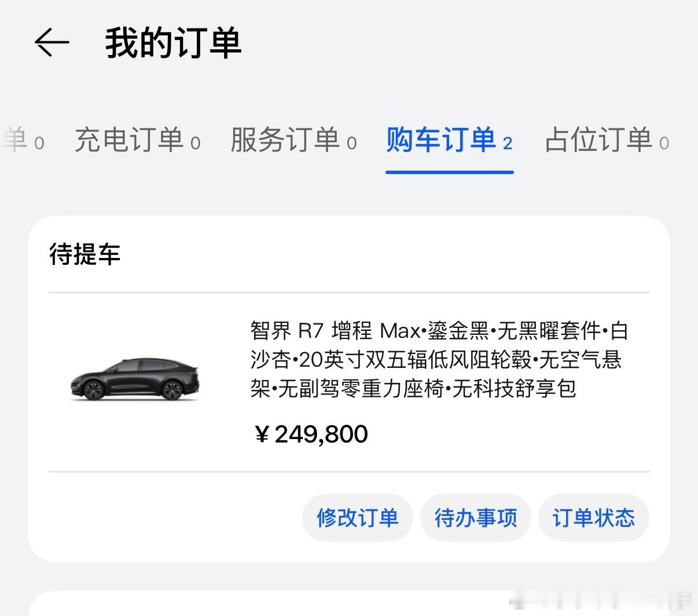Tap the 待提车 status header
Image resolution: width=698 pixels, height=616 pixels.
pyautogui.click(x=85, y=254)
